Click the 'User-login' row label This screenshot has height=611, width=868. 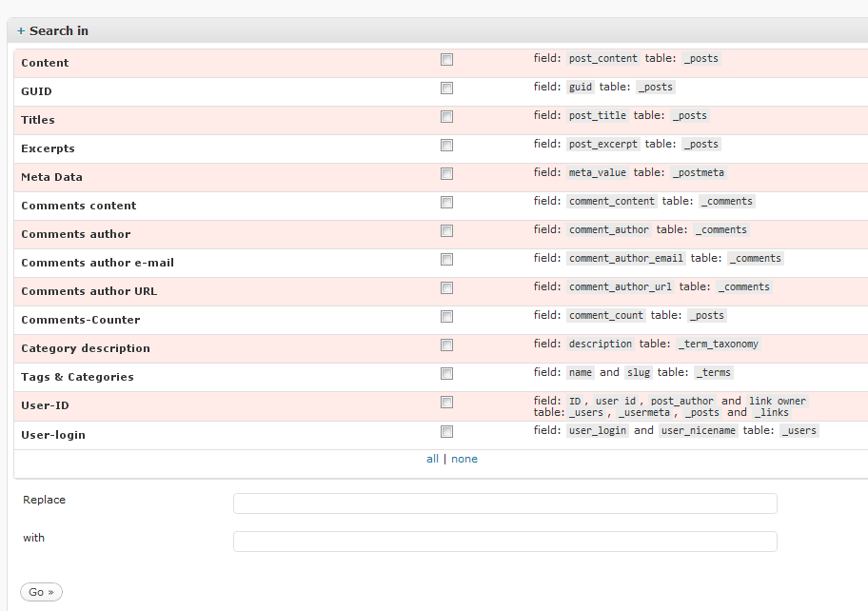click(x=53, y=435)
